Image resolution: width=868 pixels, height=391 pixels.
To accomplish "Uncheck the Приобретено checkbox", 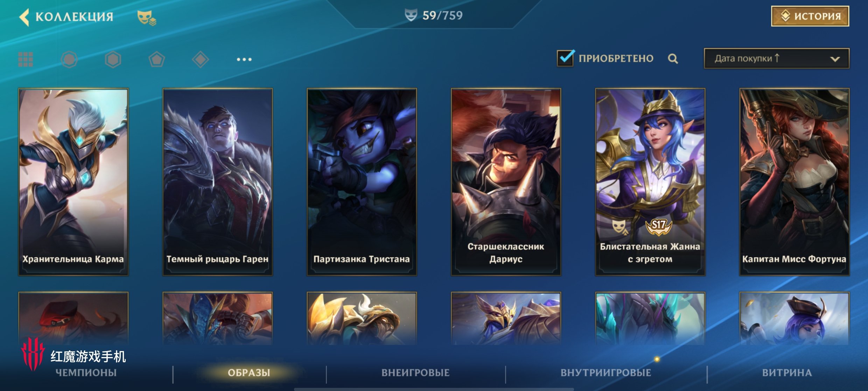I will click(565, 58).
